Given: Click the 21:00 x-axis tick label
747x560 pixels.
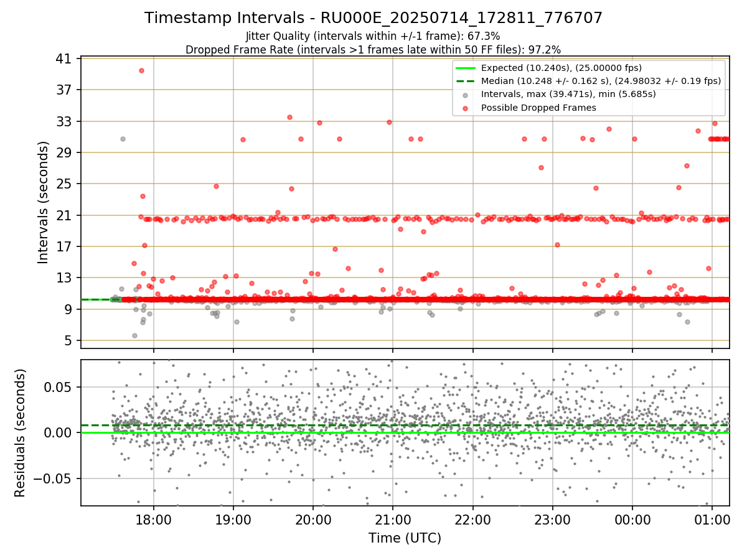Looking at the screenshot, I should (392, 520).
